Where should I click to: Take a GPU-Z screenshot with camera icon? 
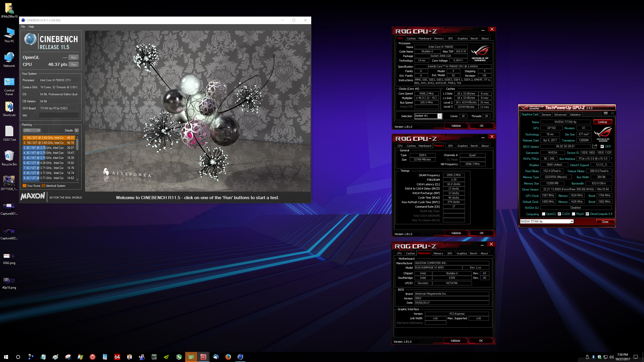[x=606, y=113]
